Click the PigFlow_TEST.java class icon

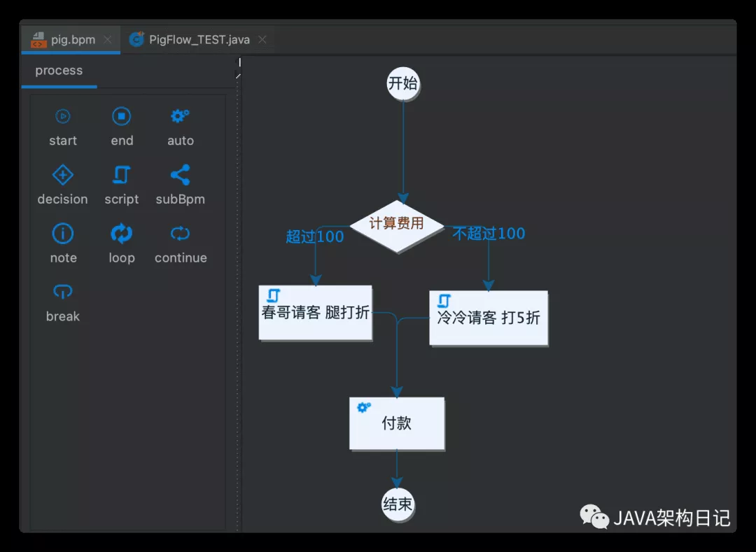pyautogui.click(x=137, y=39)
